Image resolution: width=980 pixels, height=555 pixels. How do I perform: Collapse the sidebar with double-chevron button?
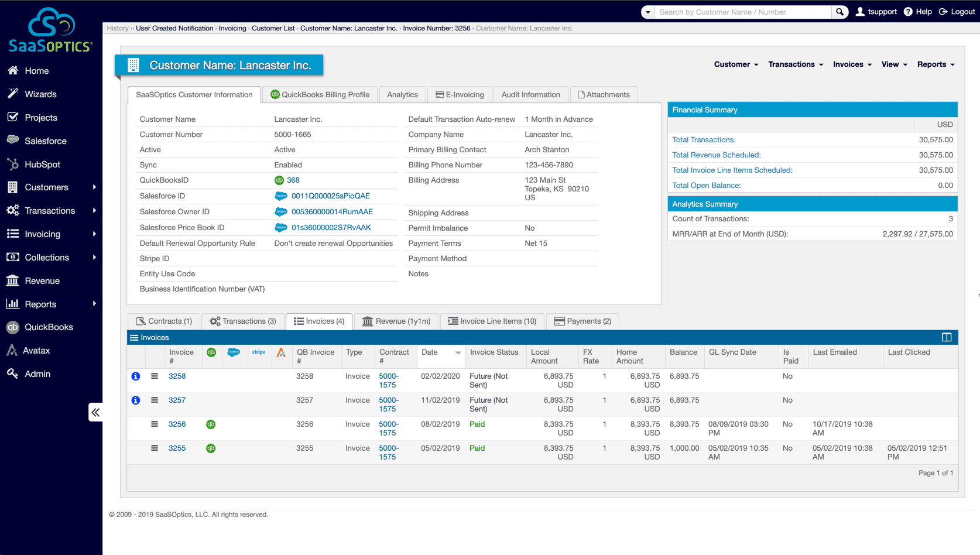(95, 412)
